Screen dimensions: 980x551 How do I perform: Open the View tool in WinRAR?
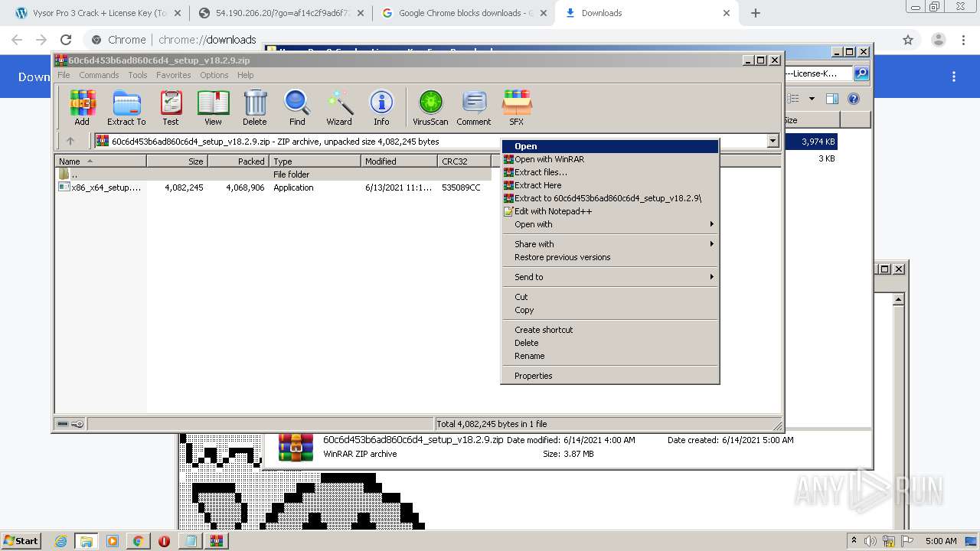213,108
